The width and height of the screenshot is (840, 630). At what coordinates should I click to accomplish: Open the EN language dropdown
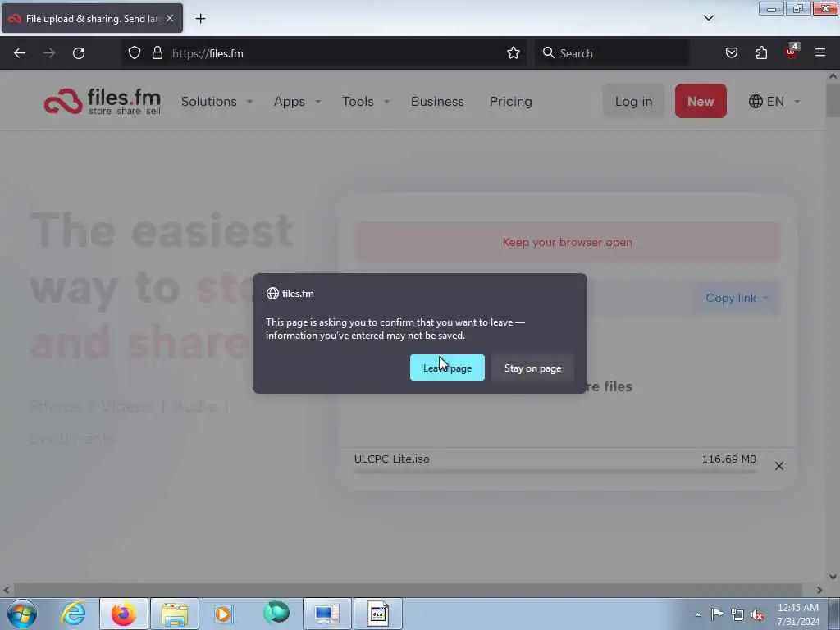[x=774, y=101]
